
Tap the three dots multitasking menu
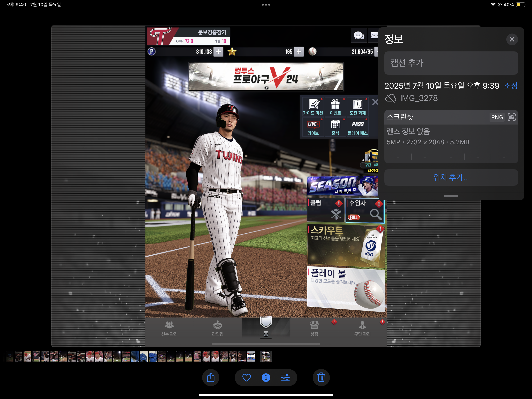[266, 4]
